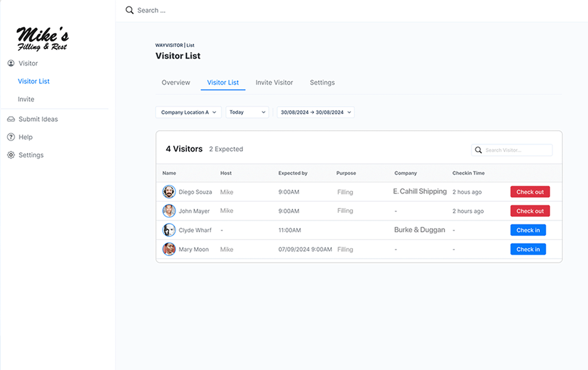Expand the Company Location A dropdown
Viewport: 588px width, 370px height.
(188, 112)
